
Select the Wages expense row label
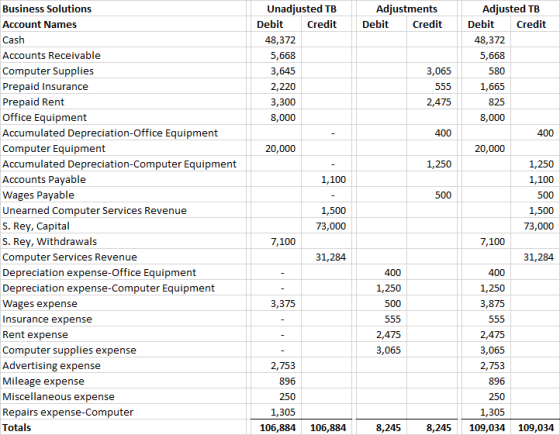coord(40,304)
